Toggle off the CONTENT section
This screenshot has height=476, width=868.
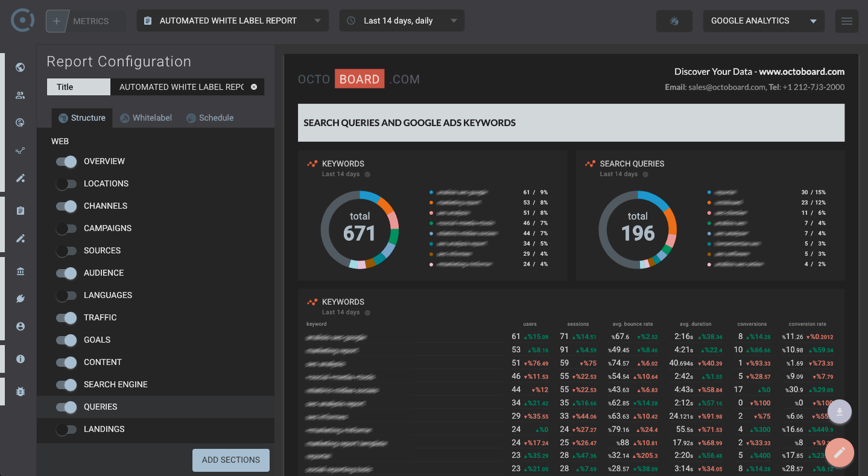click(66, 363)
